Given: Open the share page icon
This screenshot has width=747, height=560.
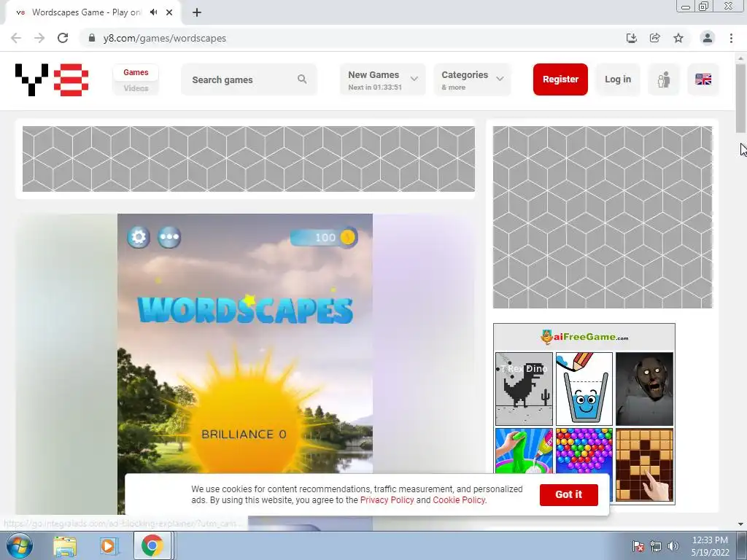Looking at the screenshot, I should pos(655,38).
